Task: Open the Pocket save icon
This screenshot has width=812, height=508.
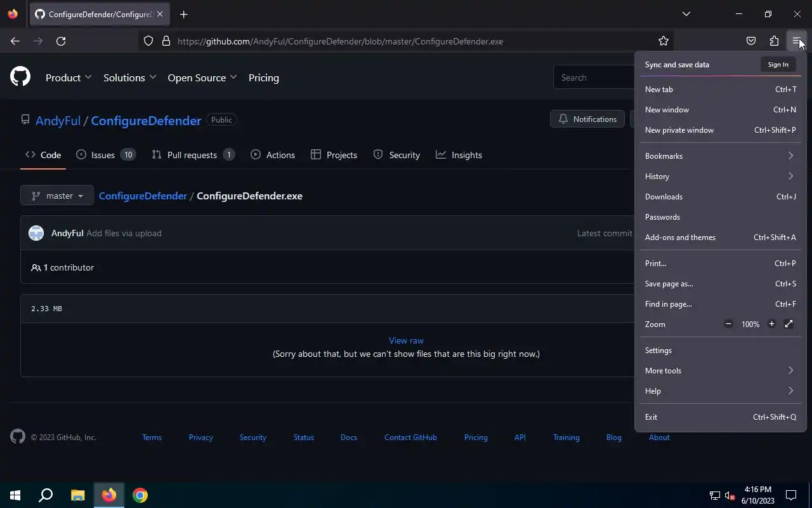Action: pyautogui.click(x=751, y=41)
